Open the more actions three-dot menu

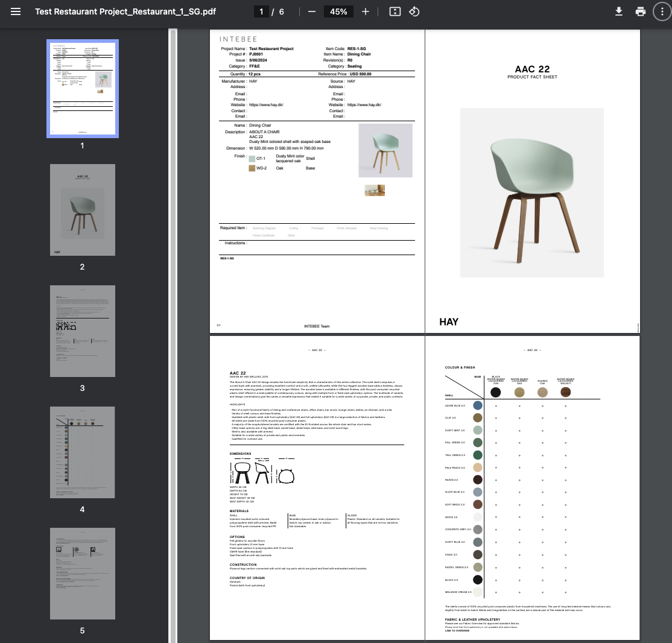(662, 11)
